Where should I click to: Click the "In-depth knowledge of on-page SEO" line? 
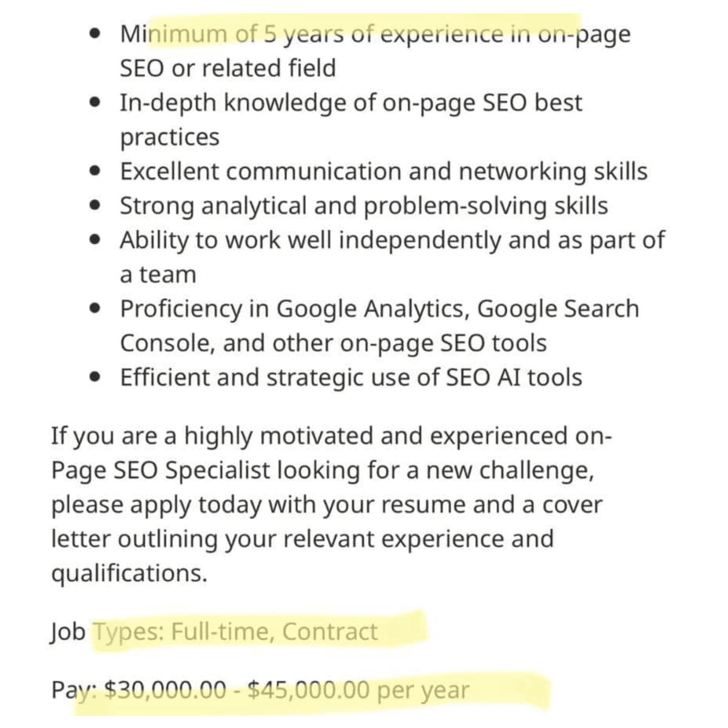351,103
